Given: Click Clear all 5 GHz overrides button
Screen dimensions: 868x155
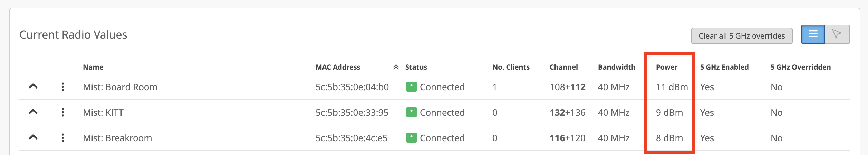Looking at the screenshot, I should click(x=742, y=36).
